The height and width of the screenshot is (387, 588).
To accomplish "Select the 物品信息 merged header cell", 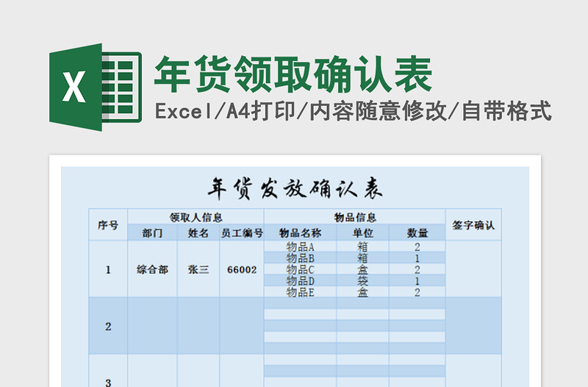I will coord(355,216).
